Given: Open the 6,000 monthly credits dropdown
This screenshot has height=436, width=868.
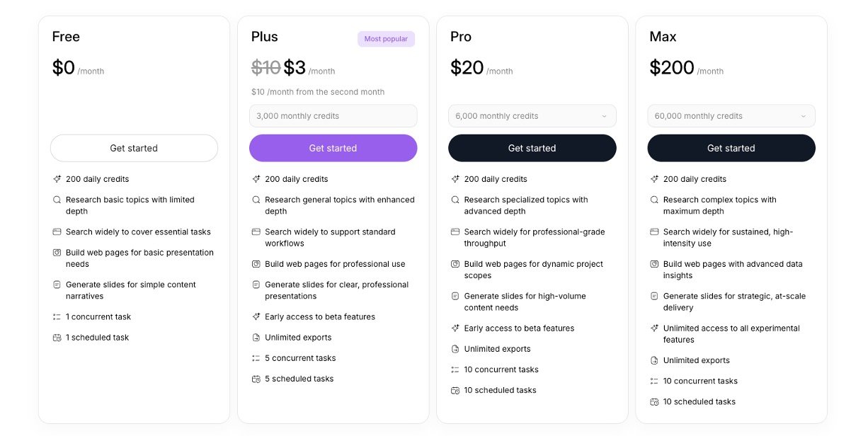Looking at the screenshot, I should 532,116.
